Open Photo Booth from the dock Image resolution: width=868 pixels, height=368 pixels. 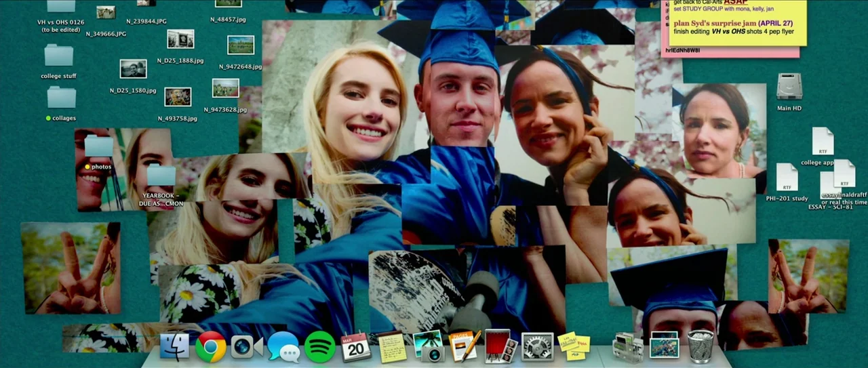(x=500, y=346)
